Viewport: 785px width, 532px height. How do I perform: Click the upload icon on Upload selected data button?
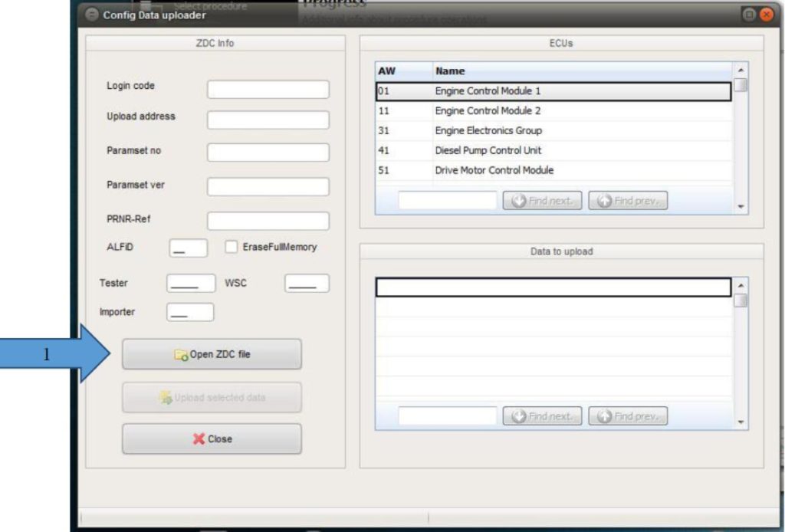(x=165, y=397)
